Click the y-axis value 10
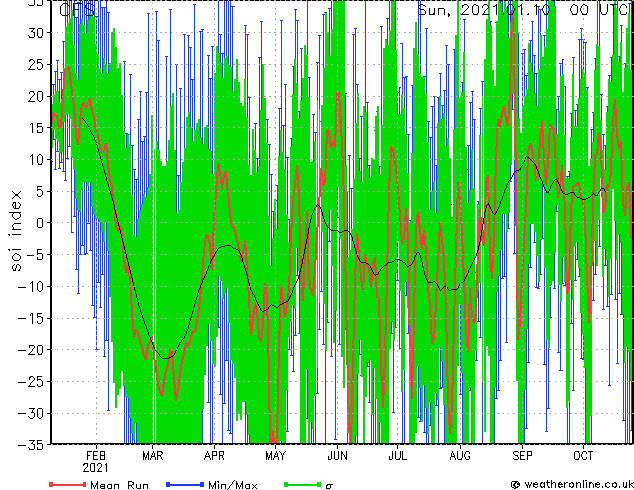Image resolution: width=634 pixels, height=490 pixels. (x=36, y=160)
